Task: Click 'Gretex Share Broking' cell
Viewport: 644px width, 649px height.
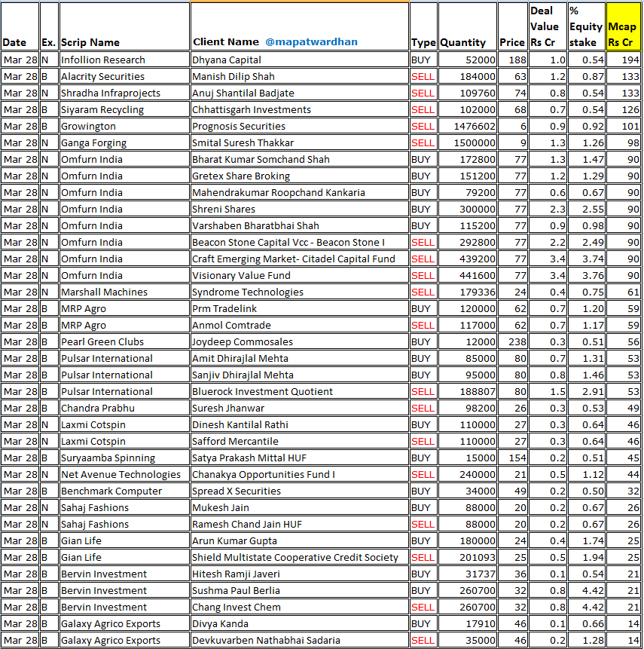Action: click(x=300, y=176)
